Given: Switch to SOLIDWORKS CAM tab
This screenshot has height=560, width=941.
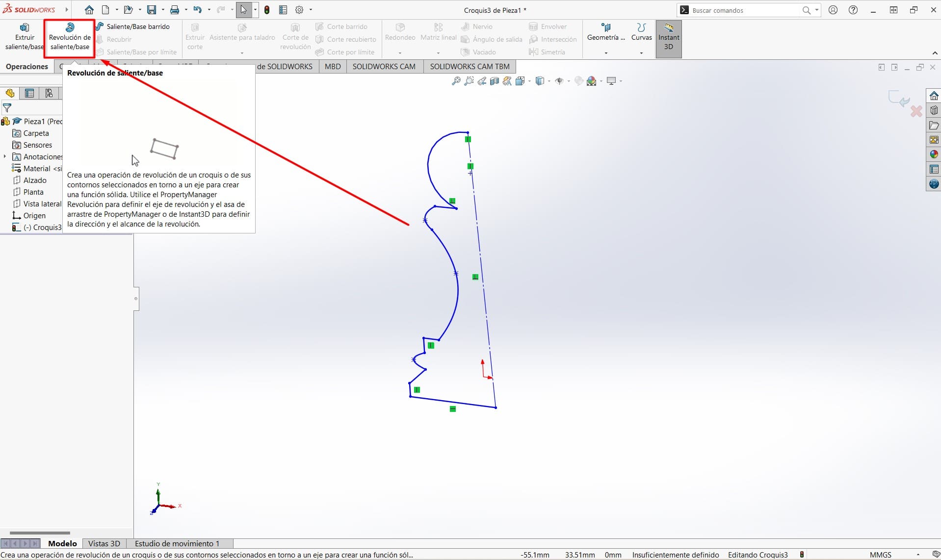Looking at the screenshot, I should point(384,67).
